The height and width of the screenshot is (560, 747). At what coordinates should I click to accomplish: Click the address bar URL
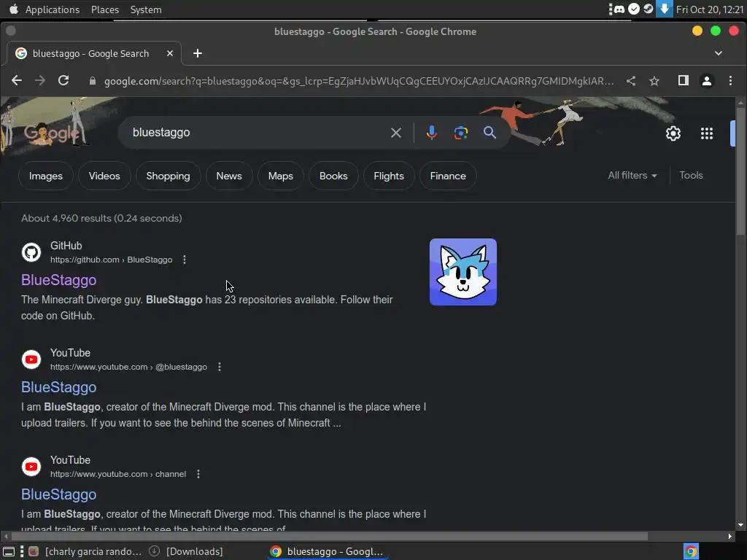tap(359, 81)
